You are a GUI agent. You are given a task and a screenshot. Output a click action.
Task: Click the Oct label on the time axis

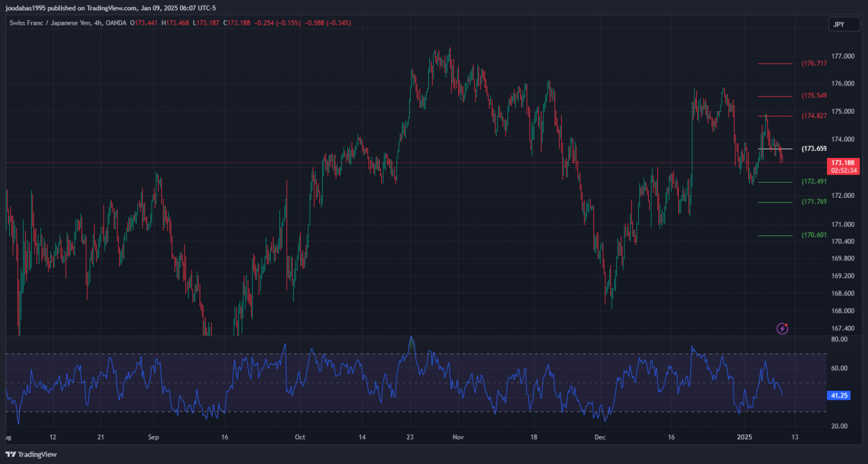299,437
